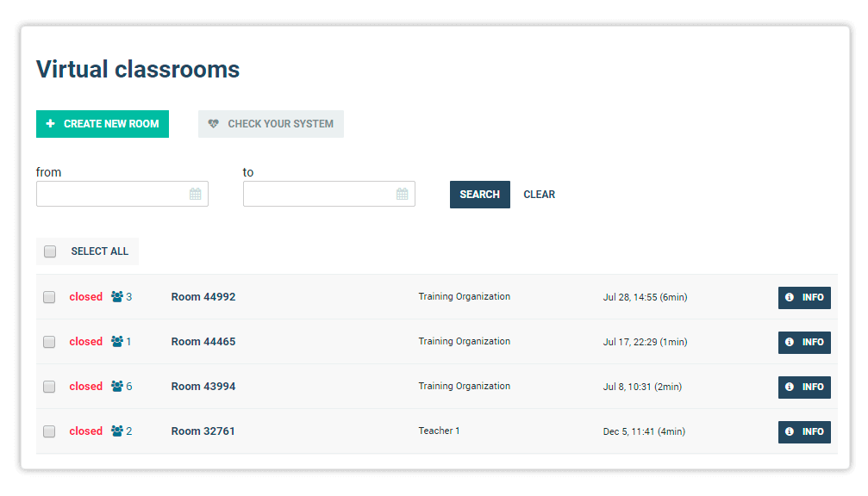Click closed status of Room 32761
868x496 pixels.
[86, 431]
